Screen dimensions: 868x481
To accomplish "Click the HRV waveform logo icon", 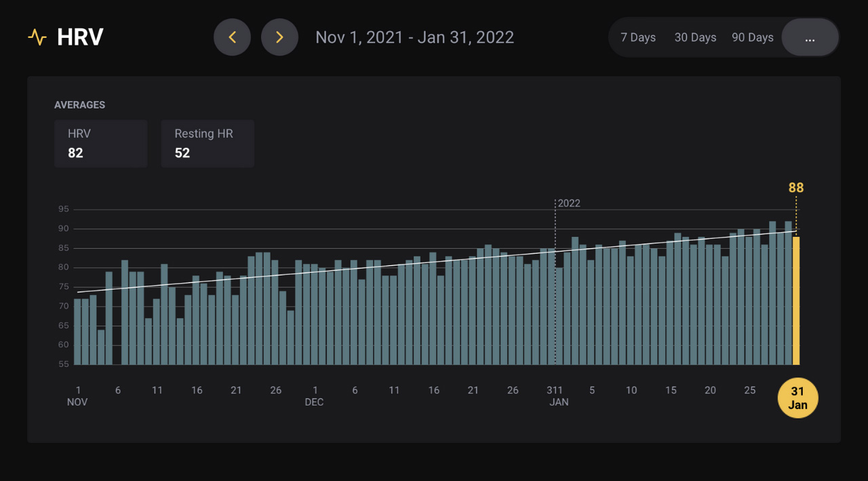I will coord(38,37).
